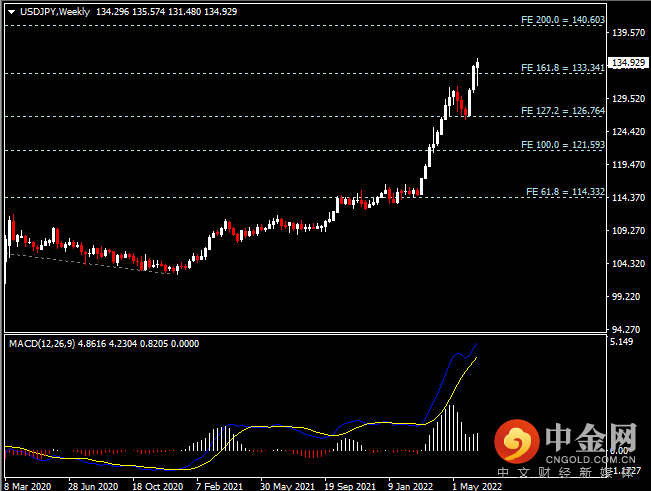Viewport: 651px width, 491px height.
Task: Click price axis value 99.220
Action: [626, 297]
